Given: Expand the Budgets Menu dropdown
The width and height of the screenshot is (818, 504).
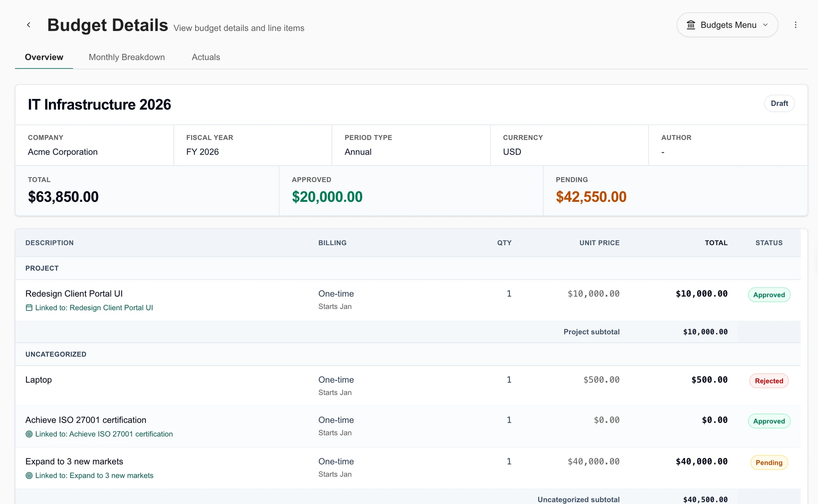Looking at the screenshot, I should (727, 25).
